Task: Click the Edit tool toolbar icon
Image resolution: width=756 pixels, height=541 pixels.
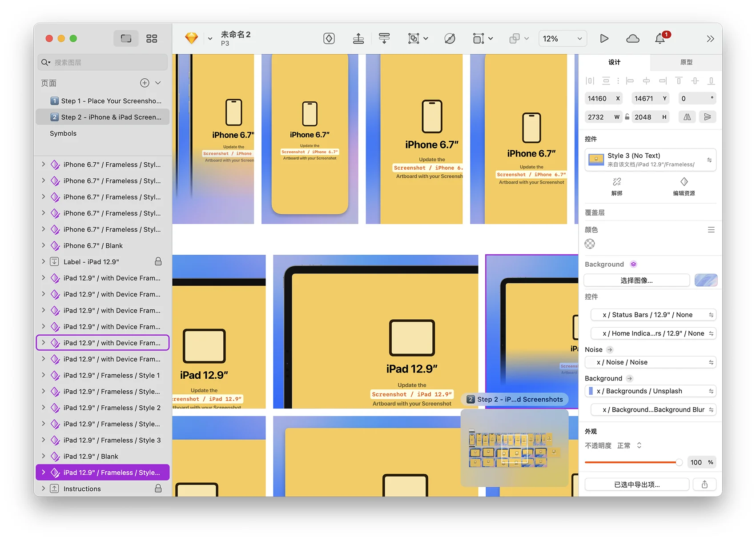Action: click(450, 39)
